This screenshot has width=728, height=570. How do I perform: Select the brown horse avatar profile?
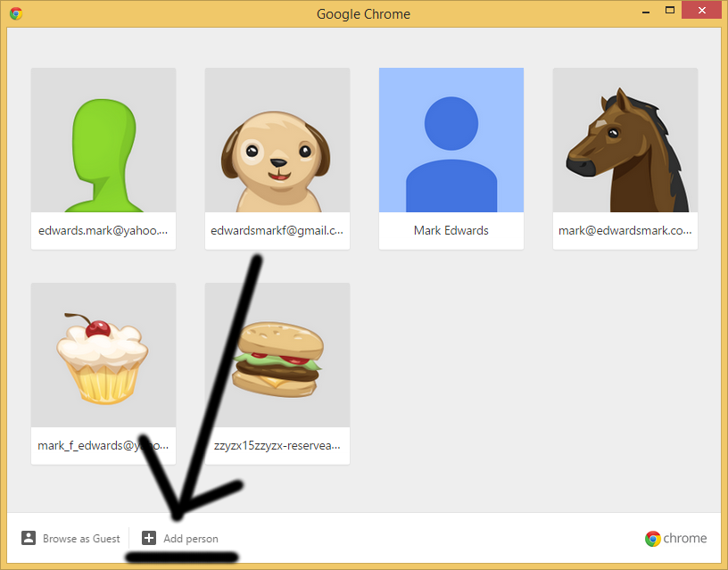click(625, 140)
